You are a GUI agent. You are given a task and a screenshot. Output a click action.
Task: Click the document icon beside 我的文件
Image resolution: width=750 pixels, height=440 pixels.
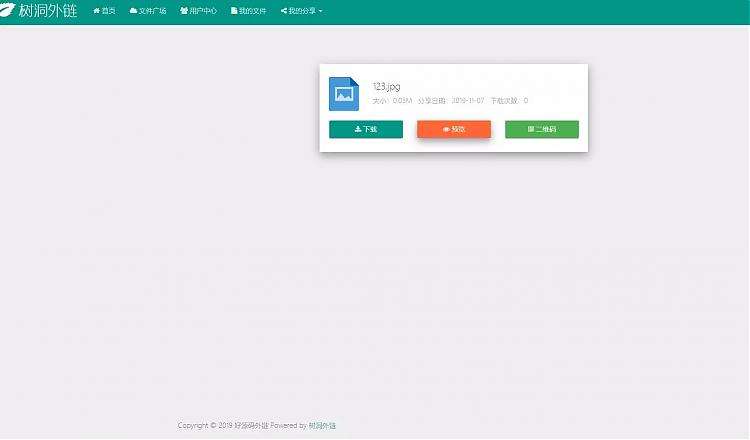point(234,11)
